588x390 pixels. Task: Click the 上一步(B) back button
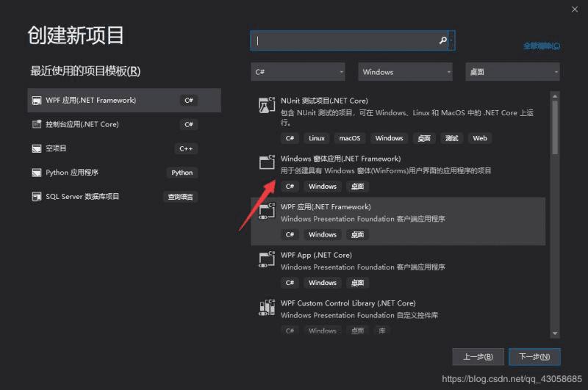[x=478, y=357]
